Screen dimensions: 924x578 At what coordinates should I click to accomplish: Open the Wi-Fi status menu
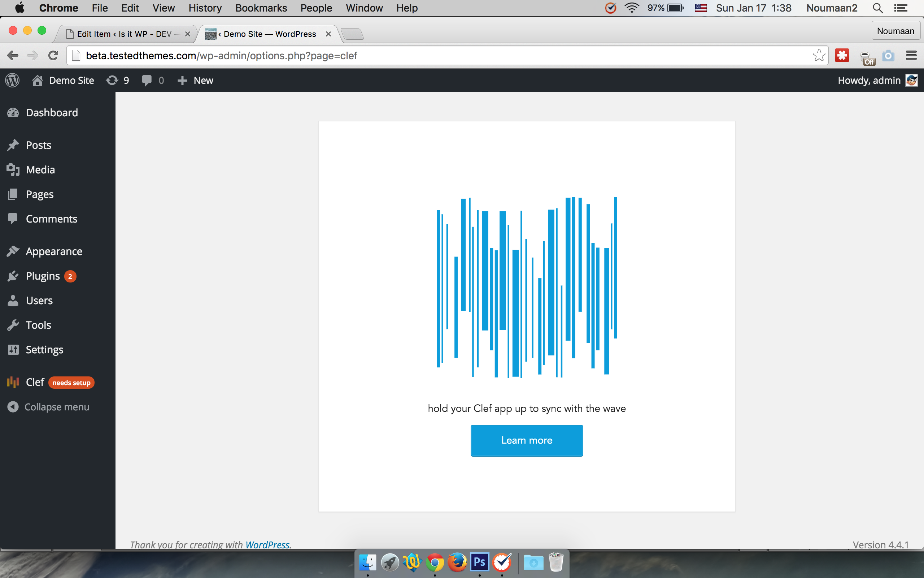tap(632, 8)
